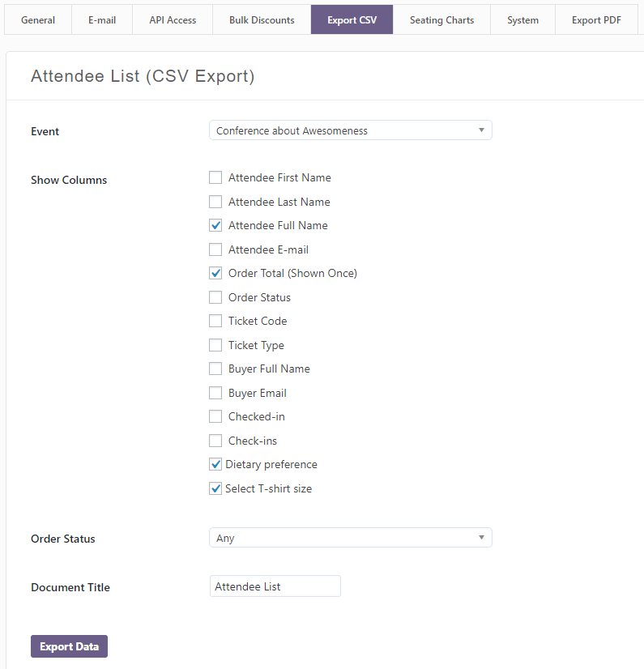Enable the Ticket Code column checkbox
Image resolution: width=644 pixels, height=669 pixels.
pyautogui.click(x=215, y=321)
